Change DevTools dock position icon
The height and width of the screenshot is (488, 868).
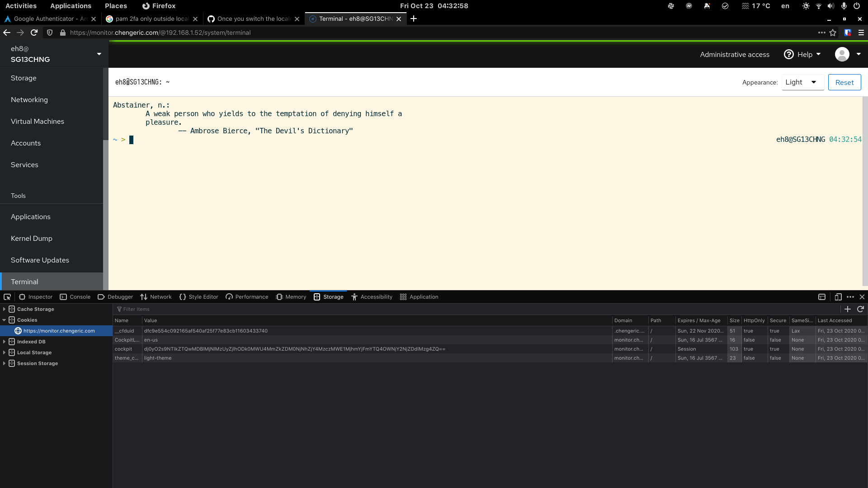(x=822, y=297)
